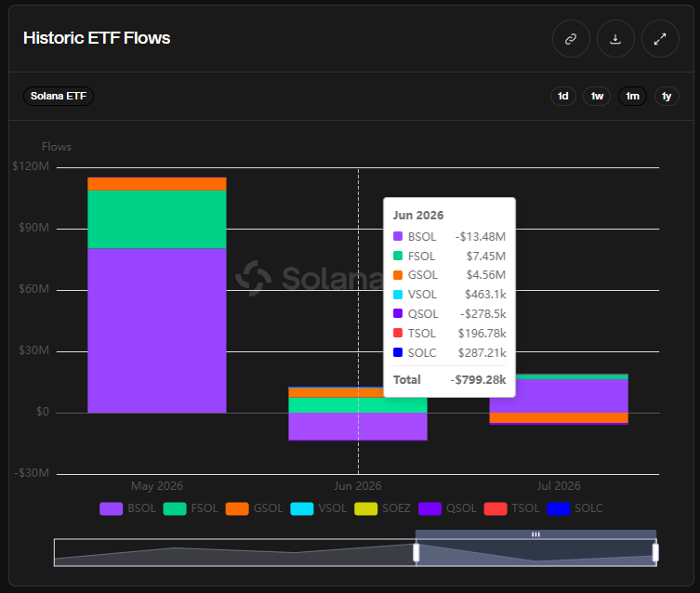The height and width of the screenshot is (593, 700).
Task: Toggle TSOL in the chart legend
Action: [511, 508]
